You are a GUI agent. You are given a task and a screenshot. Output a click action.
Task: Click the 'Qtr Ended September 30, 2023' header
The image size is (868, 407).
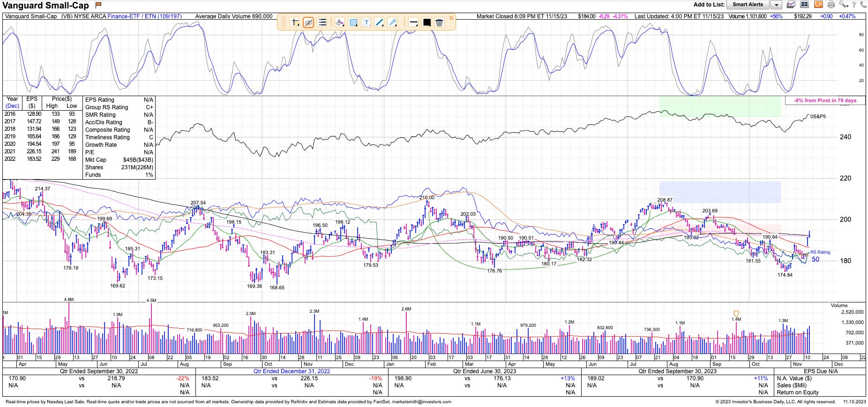tap(677, 371)
